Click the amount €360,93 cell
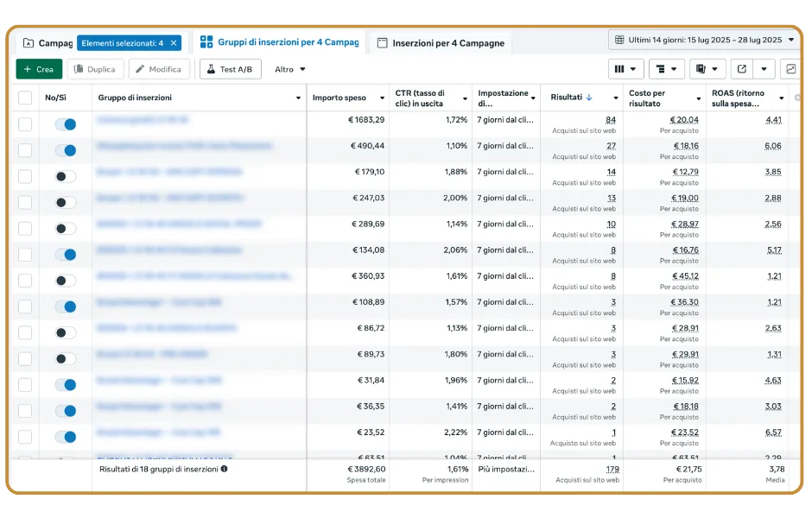The width and height of the screenshot is (812, 518). tap(368, 275)
